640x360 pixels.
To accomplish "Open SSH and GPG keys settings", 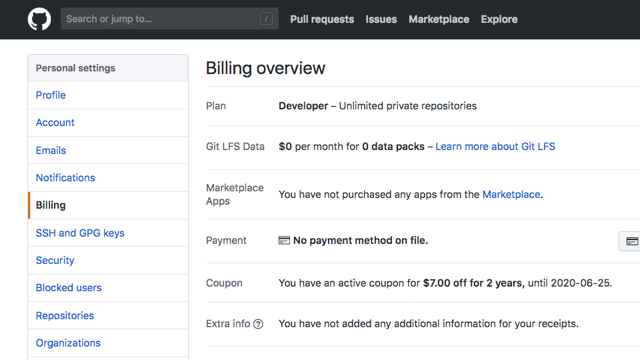I will tap(108, 233).
